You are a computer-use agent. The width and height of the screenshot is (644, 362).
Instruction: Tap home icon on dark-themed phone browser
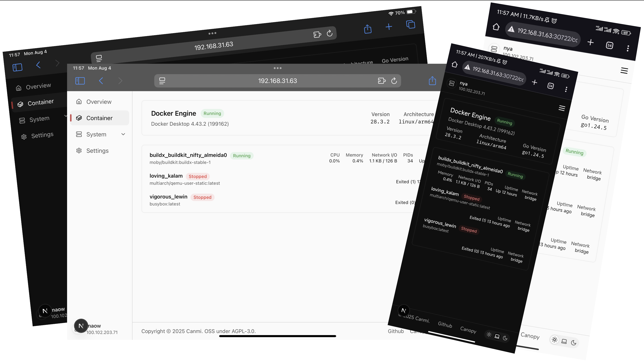[x=454, y=65]
